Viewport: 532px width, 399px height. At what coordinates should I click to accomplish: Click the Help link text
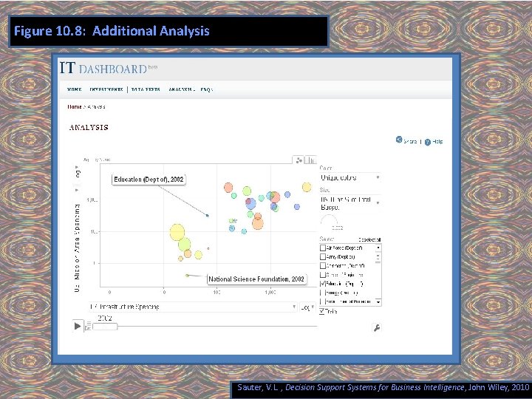coord(437,141)
